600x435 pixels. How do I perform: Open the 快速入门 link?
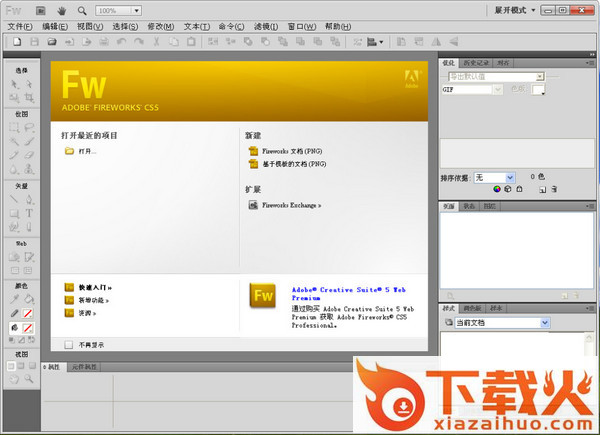95,287
